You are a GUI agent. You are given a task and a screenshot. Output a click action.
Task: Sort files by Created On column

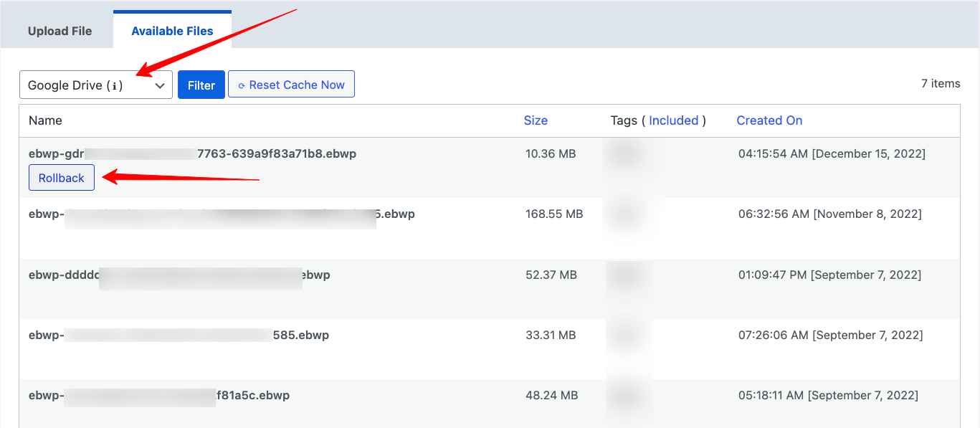click(x=769, y=120)
